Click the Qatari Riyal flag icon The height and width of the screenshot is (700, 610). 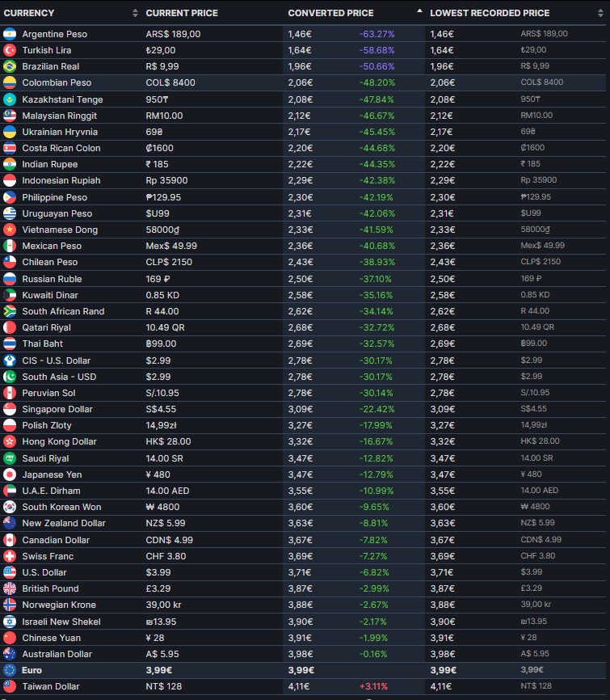coord(10,327)
